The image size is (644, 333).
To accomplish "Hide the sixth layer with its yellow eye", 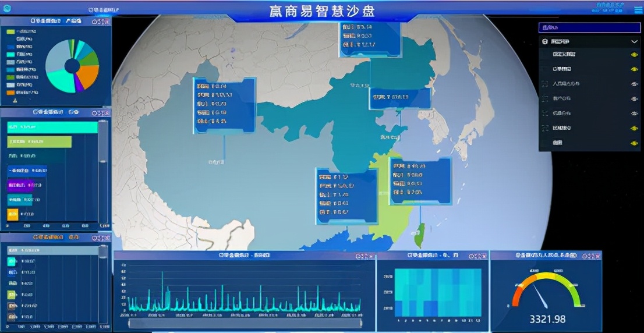I will (x=634, y=128).
